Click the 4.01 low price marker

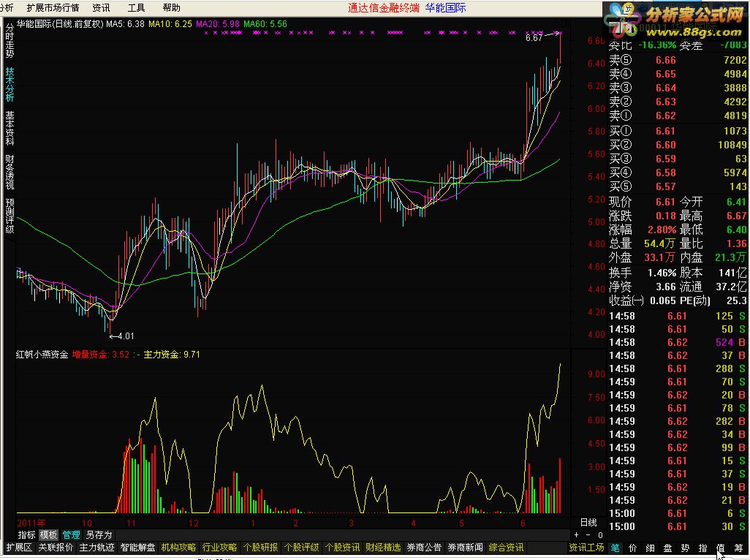tap(126, 336)
